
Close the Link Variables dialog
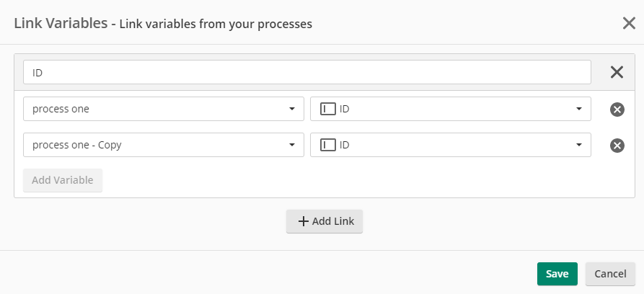(629, 23)
